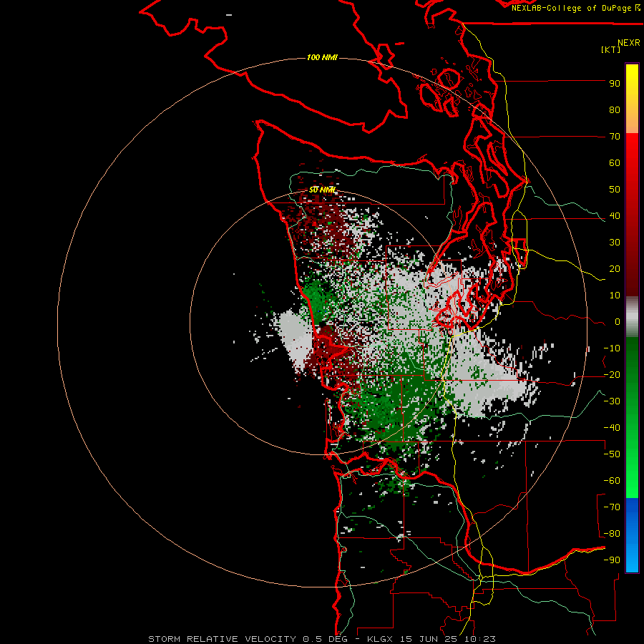Click the blue bottom segment of color bar
Screen dimensions: 644x644
(x=632, y=535)
